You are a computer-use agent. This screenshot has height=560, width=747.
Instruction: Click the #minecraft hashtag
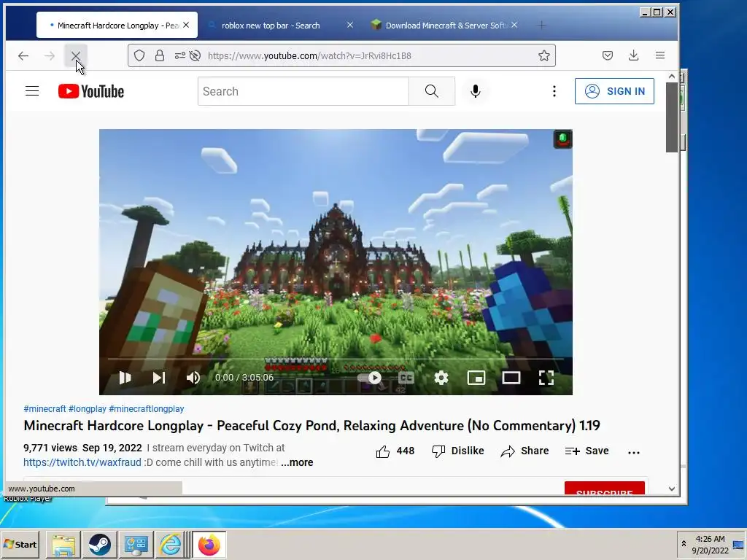44,408
